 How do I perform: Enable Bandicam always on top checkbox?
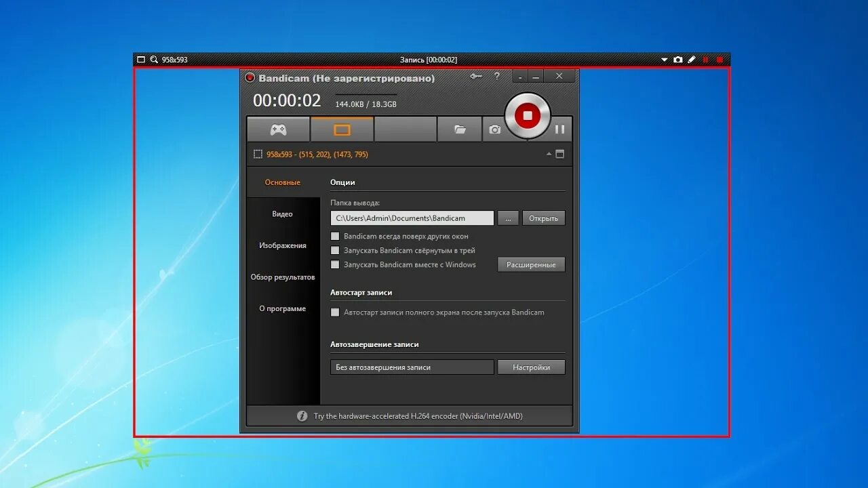click(335, 237)
